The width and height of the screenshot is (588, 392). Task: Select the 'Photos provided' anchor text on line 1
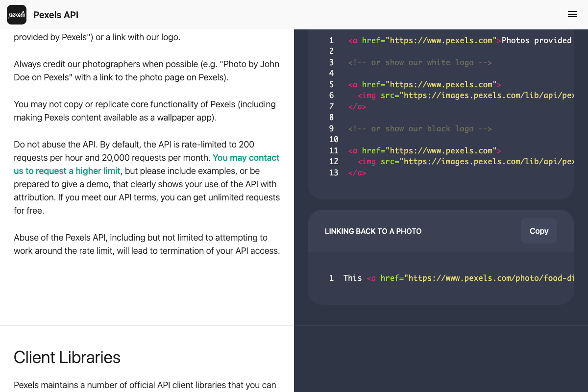(x=536, y=40)
